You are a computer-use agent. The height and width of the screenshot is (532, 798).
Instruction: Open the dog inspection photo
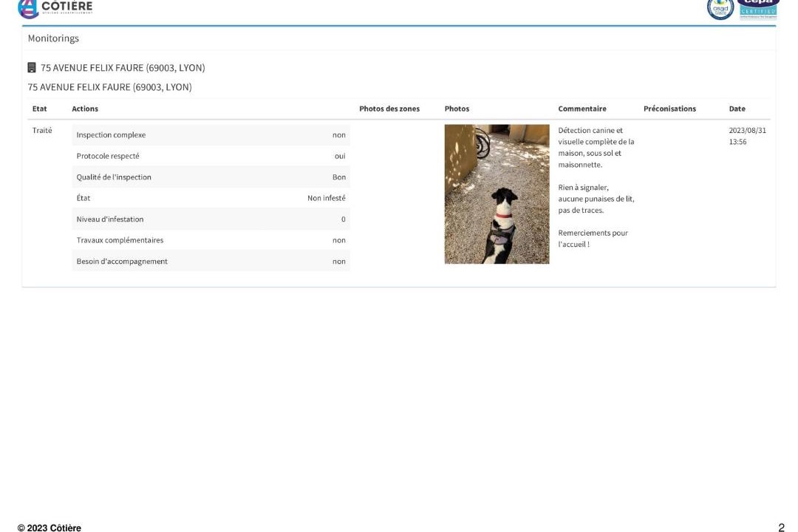pyautogui.click(x=497, y=194)
